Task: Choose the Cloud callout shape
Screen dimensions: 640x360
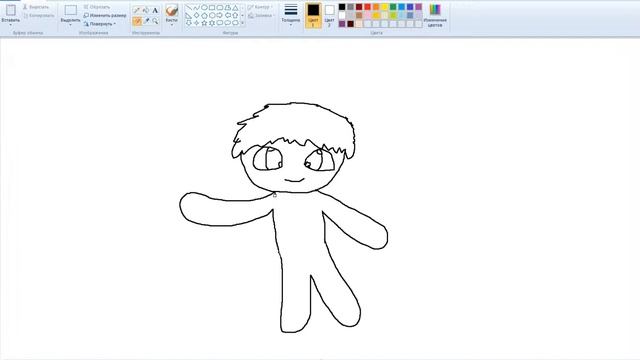Action: [x=236, y=23]
